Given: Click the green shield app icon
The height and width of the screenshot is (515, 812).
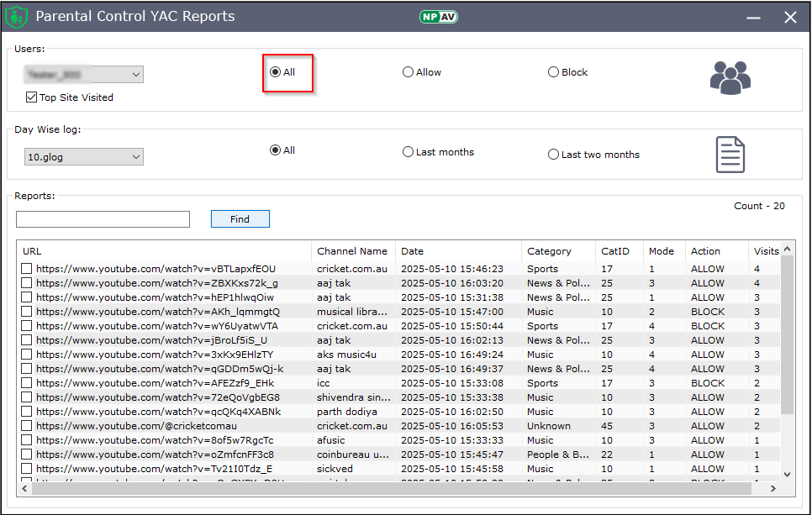Looking at the screenshot, I should (x=16, y=17).
